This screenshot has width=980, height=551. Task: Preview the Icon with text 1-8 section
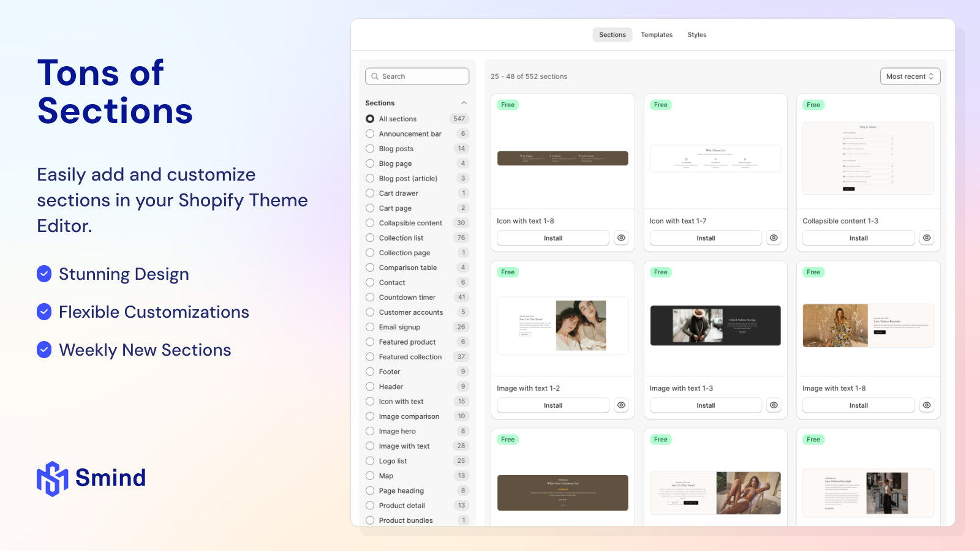point(621,238)
